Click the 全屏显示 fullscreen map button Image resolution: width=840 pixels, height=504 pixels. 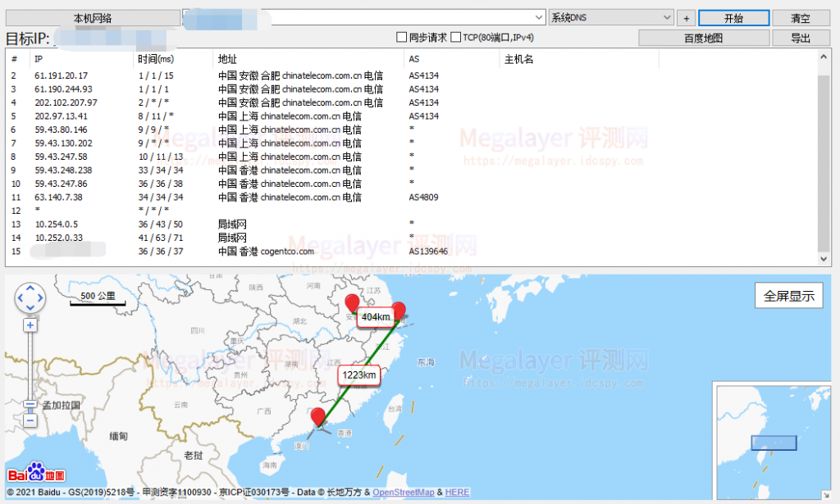point(788,296)
